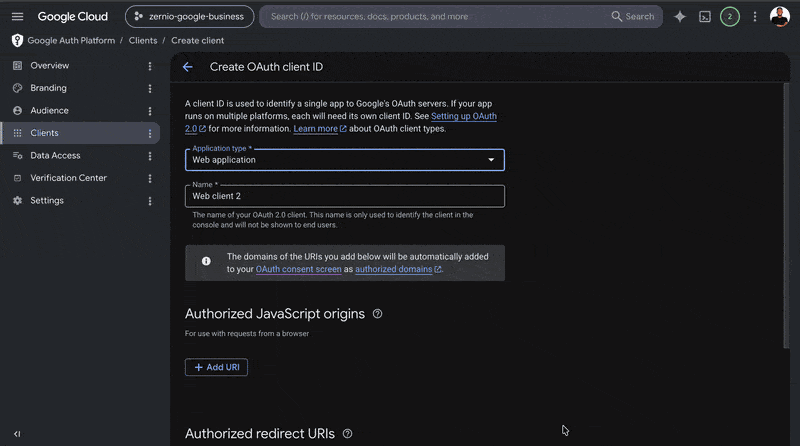Viewport: 800px width, 446px height.
Task: Go to Clients breadcrumb
Action: (143, 40)
